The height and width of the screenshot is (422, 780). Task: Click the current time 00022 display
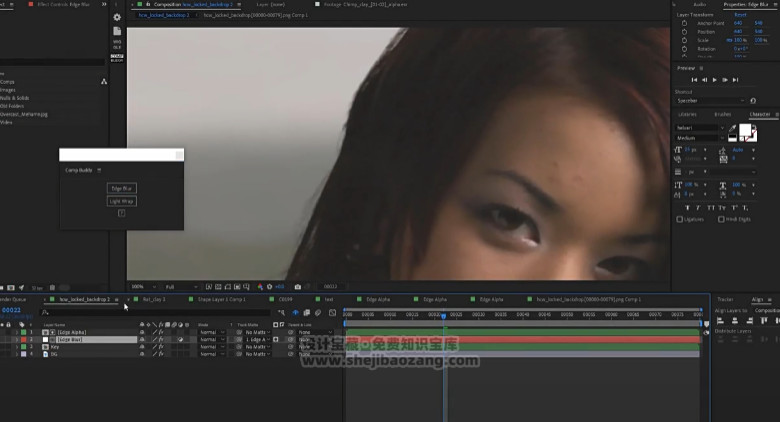[11, 310]
